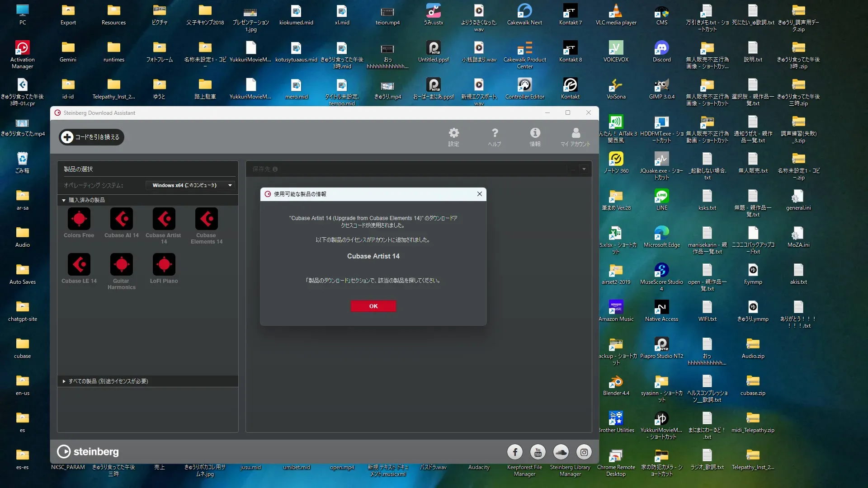Open Steinberg Instagram icon
The width and height of the screenshot is (868, 488).
pyautogui.click(x=584, y=452)
